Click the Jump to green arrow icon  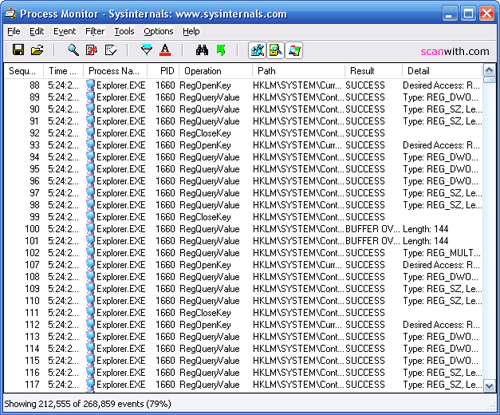(x=221, y=50)
